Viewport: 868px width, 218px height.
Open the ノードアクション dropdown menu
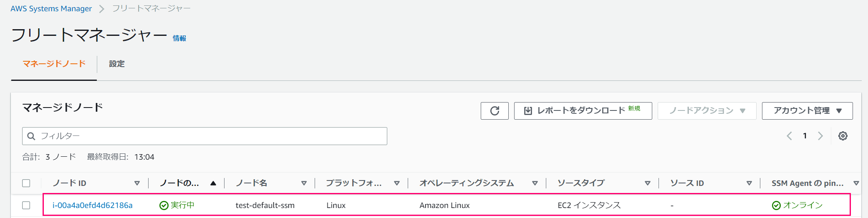707,111
